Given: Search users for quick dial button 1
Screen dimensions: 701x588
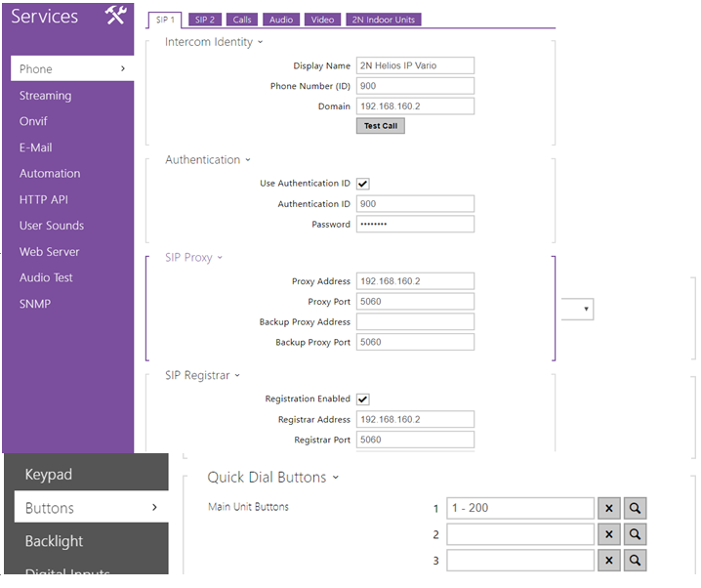Looking at the screenshot, I should coord(636,508).
